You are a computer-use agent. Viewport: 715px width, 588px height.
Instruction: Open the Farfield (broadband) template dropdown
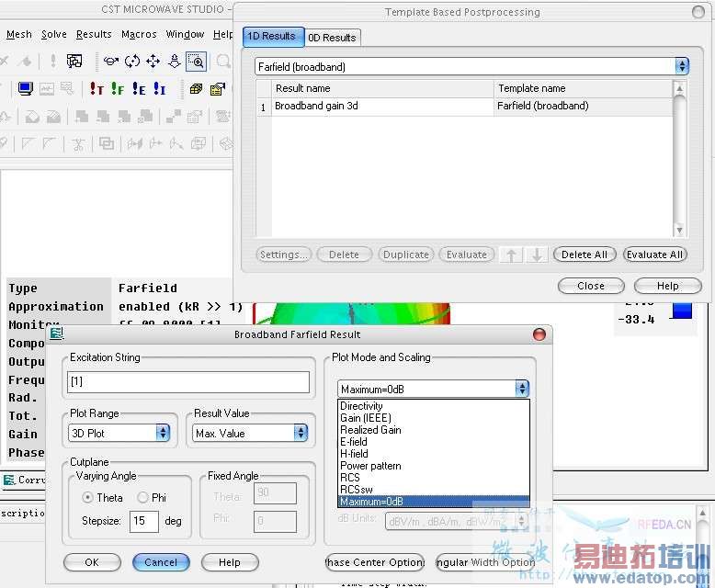pyautogui.click(x=472, y=66)
